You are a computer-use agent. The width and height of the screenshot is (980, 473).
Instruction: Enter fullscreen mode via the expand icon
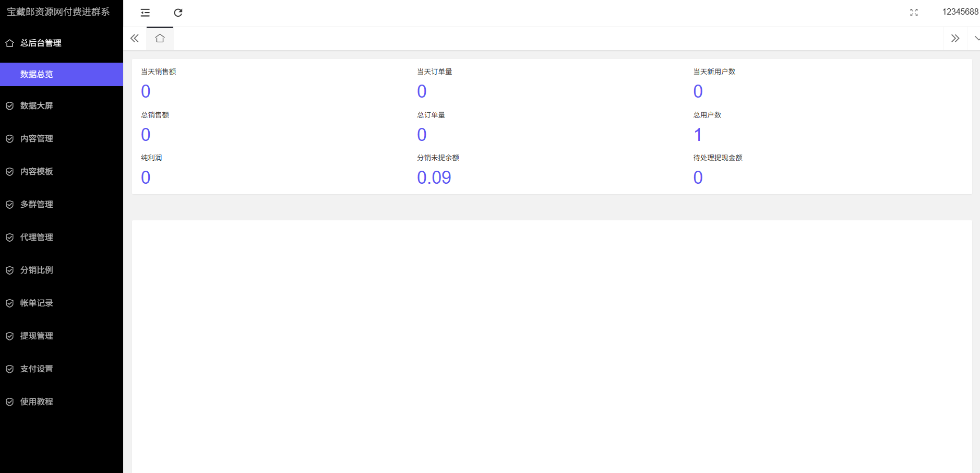(x=914, y=13)
